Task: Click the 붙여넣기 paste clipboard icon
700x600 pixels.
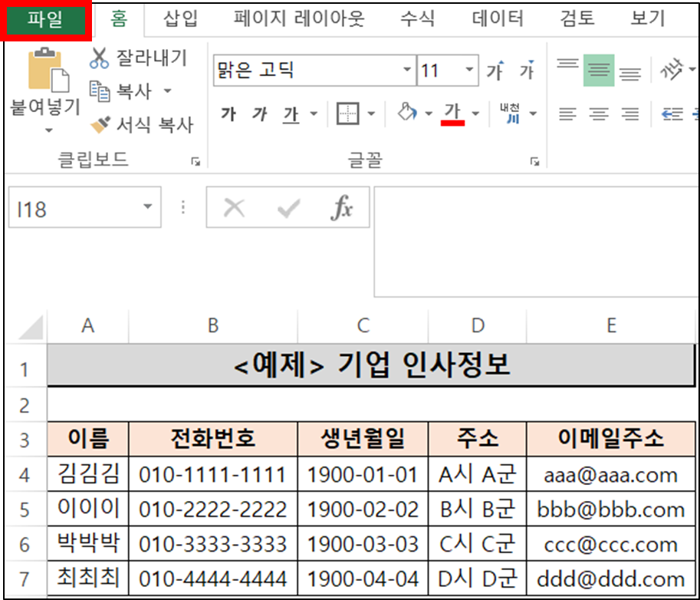Action: pyautogui.click(x=48, y=70)
